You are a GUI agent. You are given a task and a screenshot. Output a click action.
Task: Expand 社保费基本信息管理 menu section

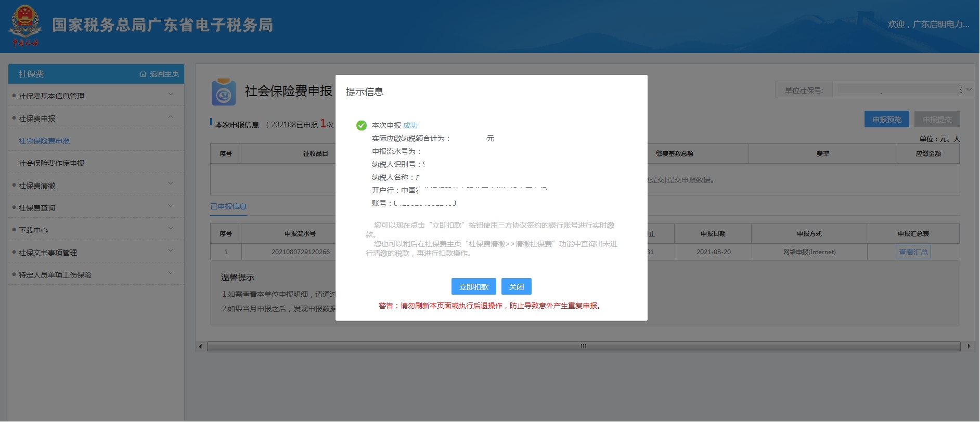pos(96,96)
